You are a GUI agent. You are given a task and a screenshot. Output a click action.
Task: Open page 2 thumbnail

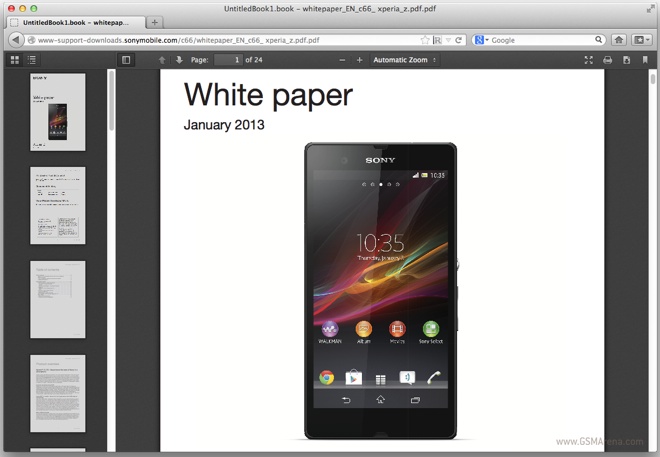point(58,205)
